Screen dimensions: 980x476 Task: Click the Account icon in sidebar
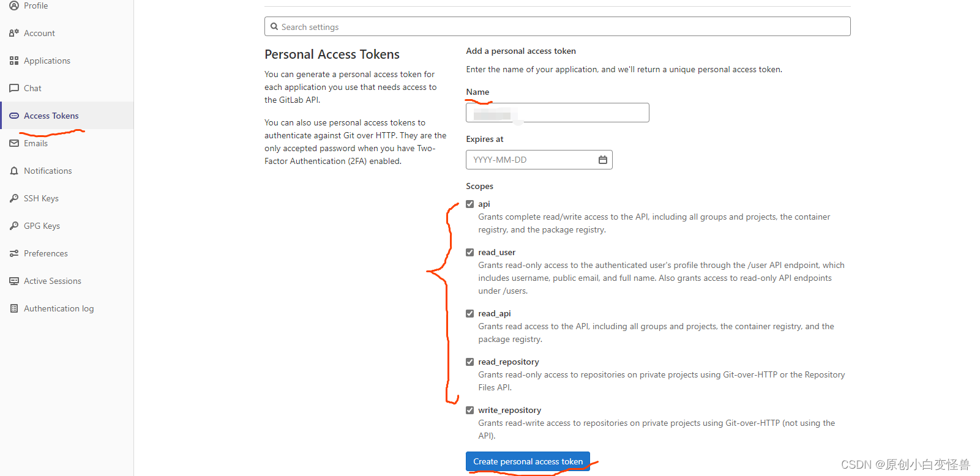pyautogui.click(x=14, y=33)
